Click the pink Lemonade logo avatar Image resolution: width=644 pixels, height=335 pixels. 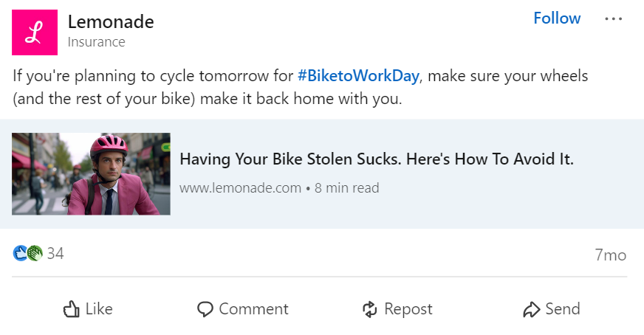pyautogui.click(x=35, y=32)
